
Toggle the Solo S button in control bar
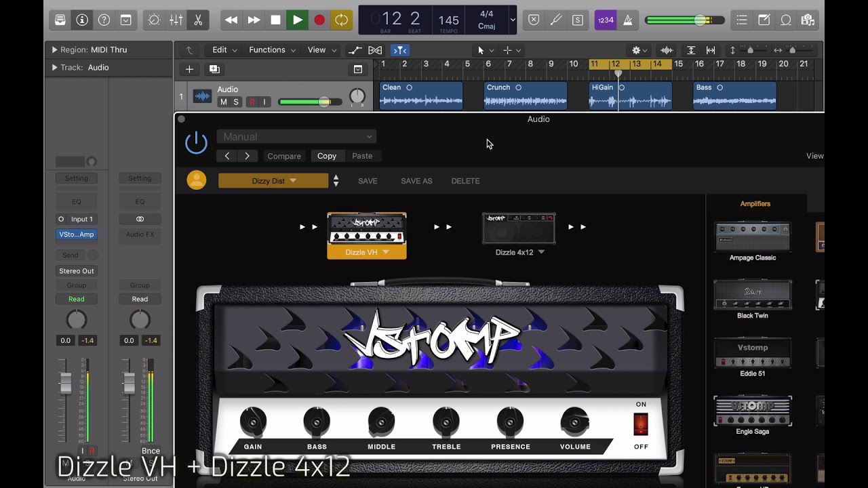pos(577,20)
